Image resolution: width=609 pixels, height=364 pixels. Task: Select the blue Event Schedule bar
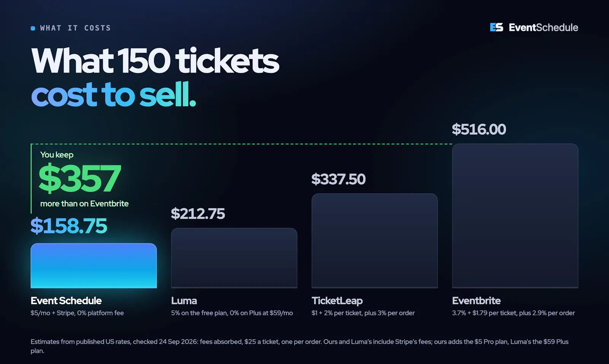tap(94, 265)
